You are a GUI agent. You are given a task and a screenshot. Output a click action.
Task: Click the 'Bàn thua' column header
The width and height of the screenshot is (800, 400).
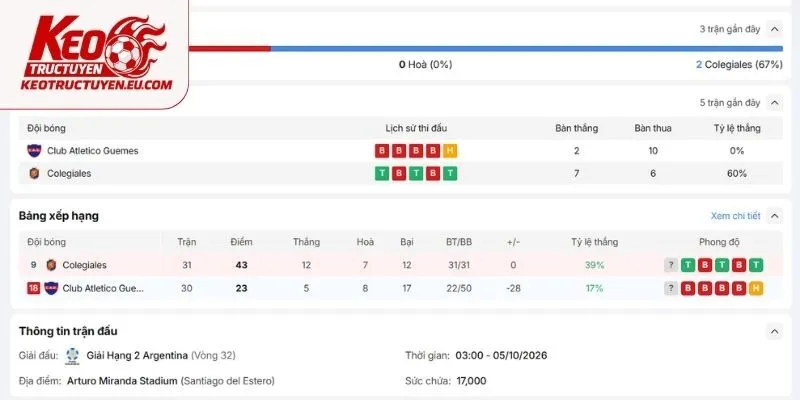tap(653, 129)
